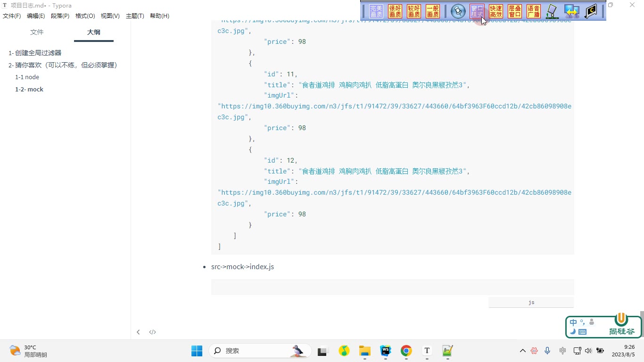Image resolution: width=644 pixels, height=362 pixels.
Task: Select outline entry 1-1 node
Action: (x=27, y=77)
